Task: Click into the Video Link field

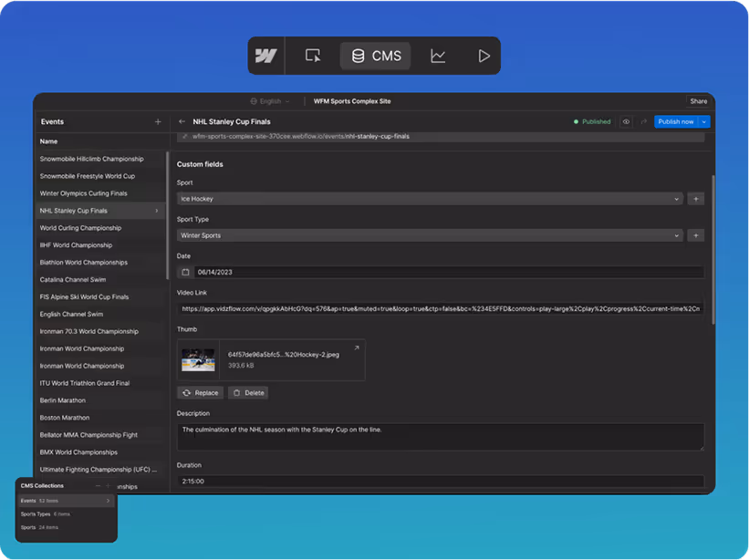Action: pos(441,309)
